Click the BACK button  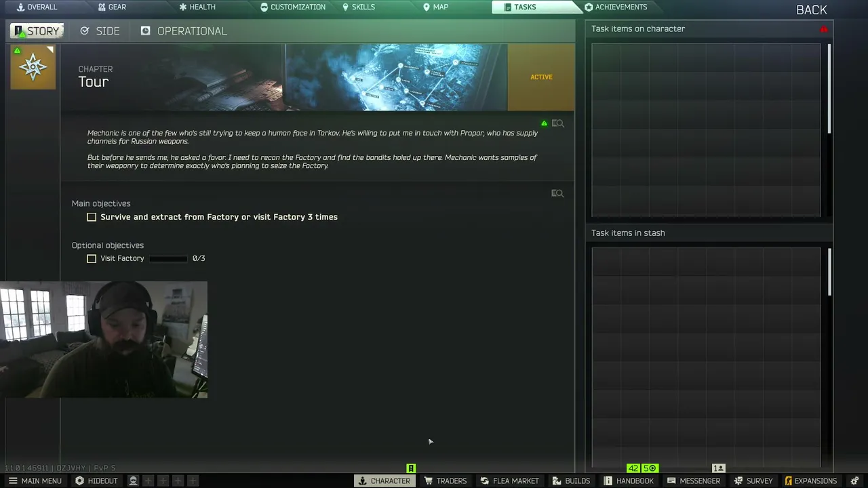(x=811, y=9)
